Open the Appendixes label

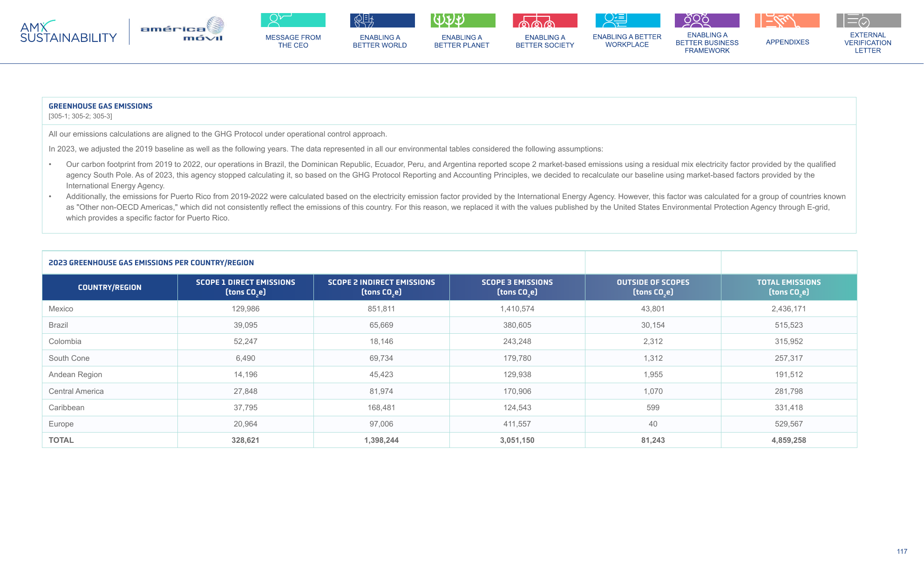pyautogui.click(x=788, y=42)
